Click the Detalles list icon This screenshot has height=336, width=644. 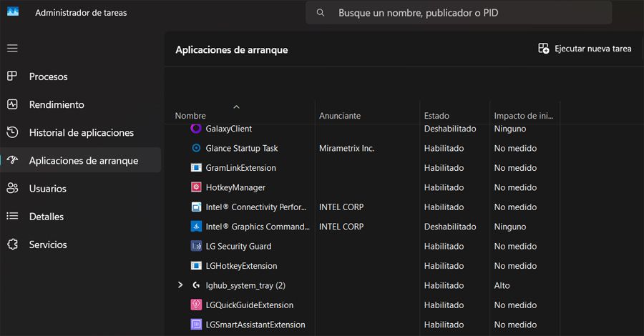12,216
